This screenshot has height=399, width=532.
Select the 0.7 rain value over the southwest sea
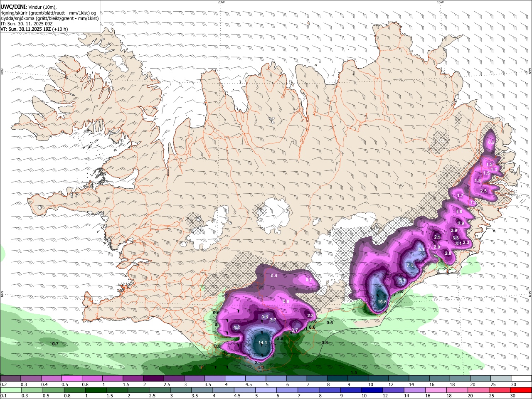click(55, 344)
